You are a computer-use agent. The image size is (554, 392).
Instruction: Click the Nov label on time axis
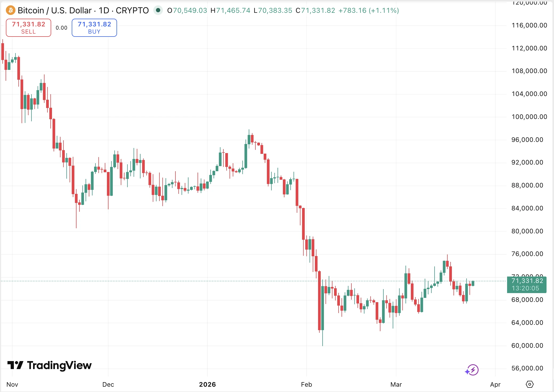12,385
